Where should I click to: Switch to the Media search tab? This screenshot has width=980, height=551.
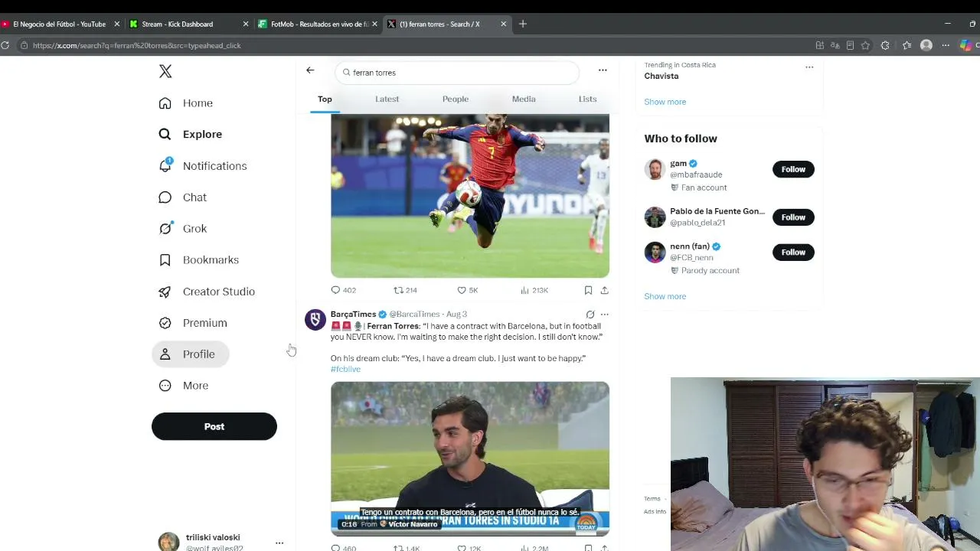(x=524, y=99)
